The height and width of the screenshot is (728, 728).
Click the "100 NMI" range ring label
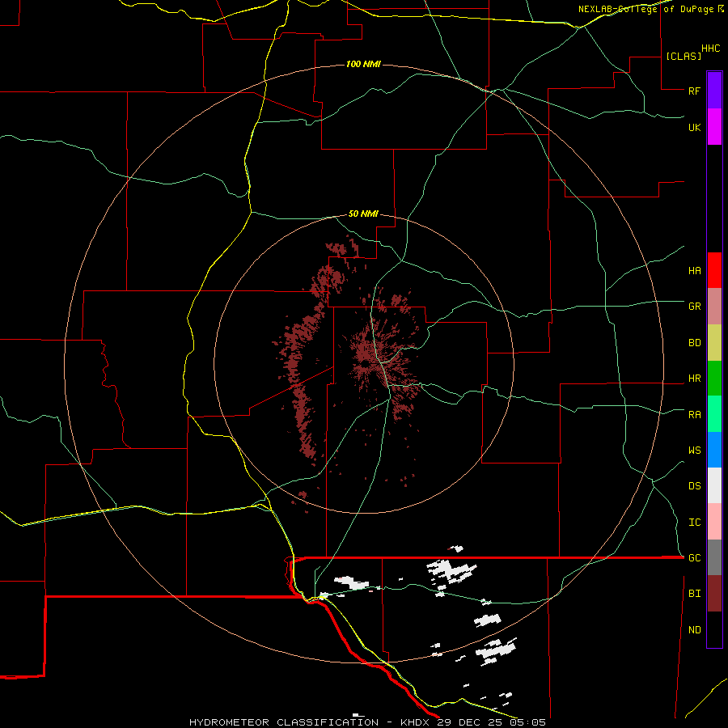(x=363, y=64)
